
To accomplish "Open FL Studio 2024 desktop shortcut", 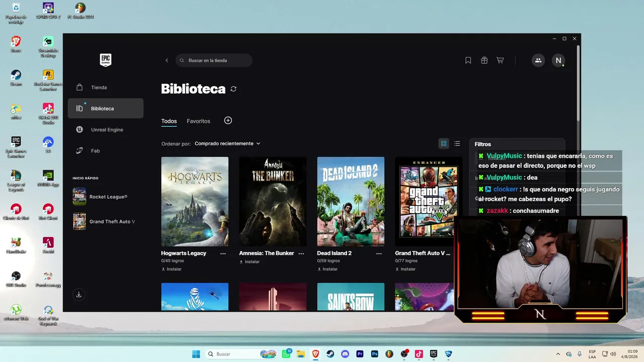I will pyautogui.click(x=80, y=11).
